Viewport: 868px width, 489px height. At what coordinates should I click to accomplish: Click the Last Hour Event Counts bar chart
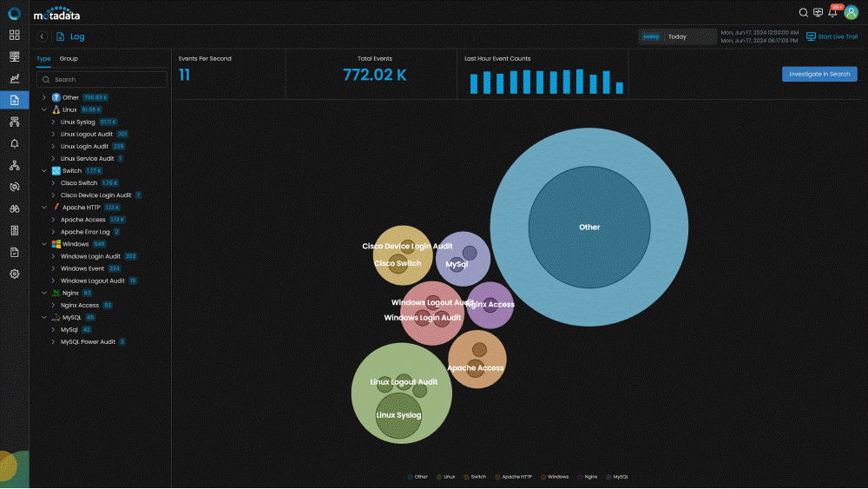click(x=546, y=82)
